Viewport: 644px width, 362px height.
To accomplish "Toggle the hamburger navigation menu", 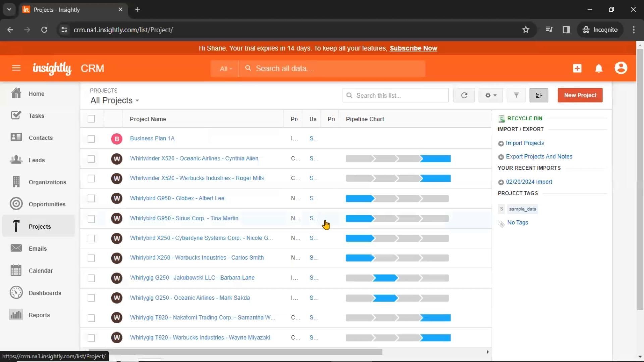I will click(x=16, y=68).
